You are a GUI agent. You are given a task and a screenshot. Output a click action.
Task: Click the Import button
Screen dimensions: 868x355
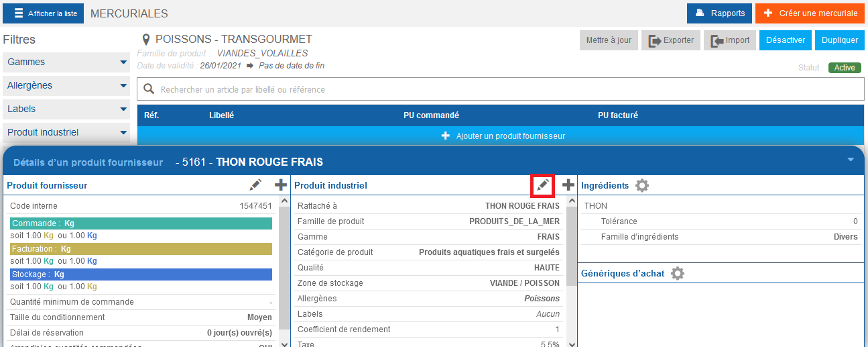click(730, 40)
